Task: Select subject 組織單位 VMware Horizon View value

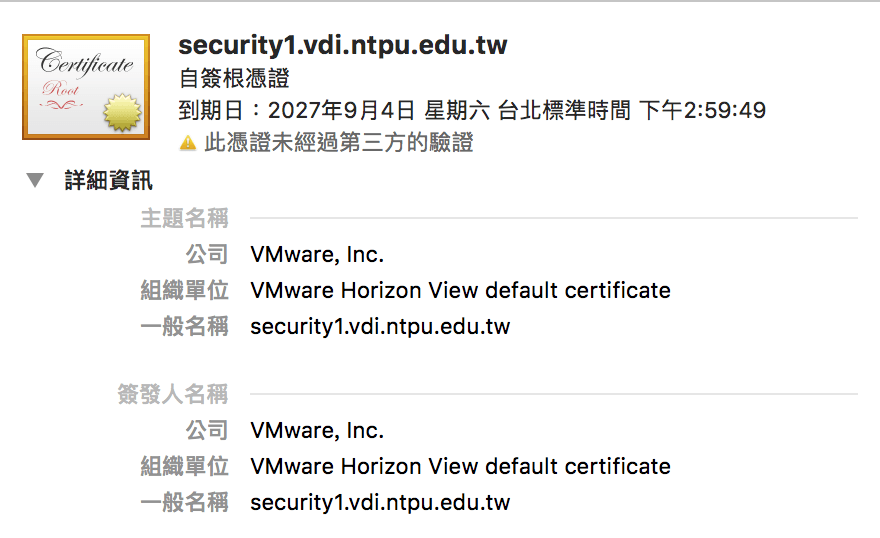Action: (460, 291)
